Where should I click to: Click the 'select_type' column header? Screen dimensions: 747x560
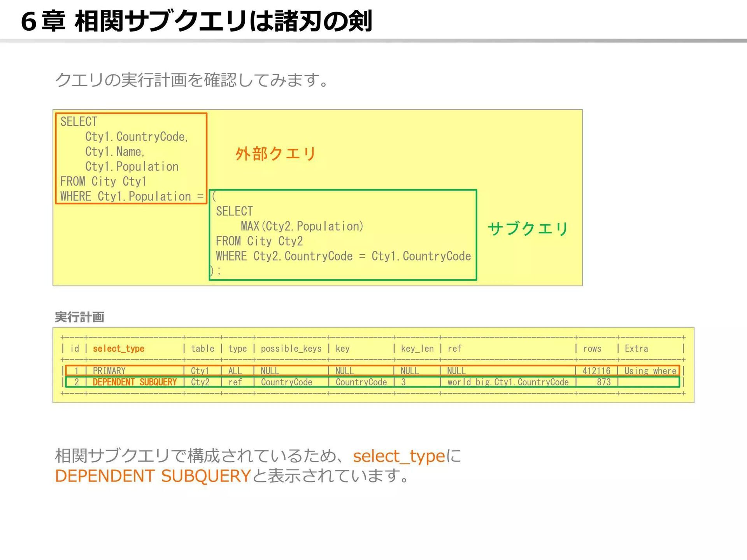click(x=118, y=349)
